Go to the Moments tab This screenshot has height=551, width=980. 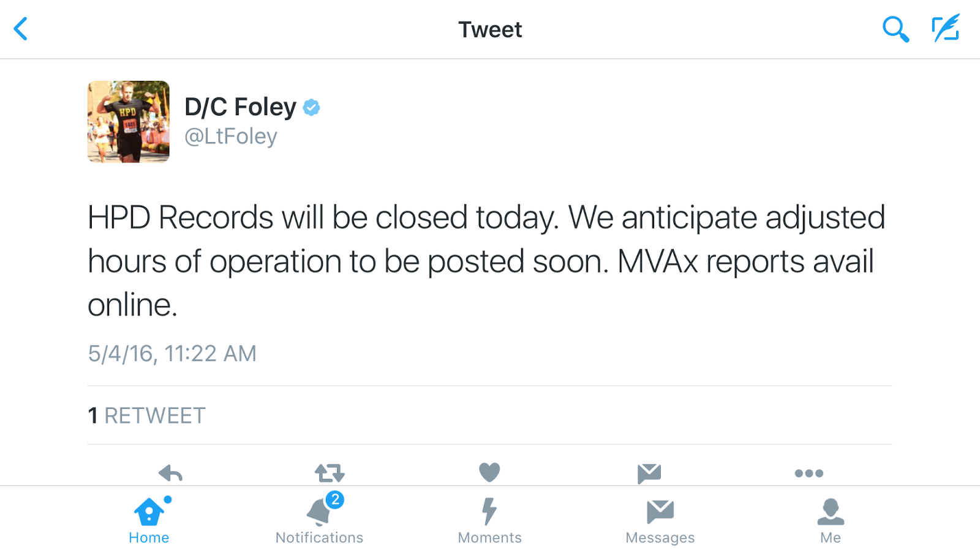tap(489, 520)
